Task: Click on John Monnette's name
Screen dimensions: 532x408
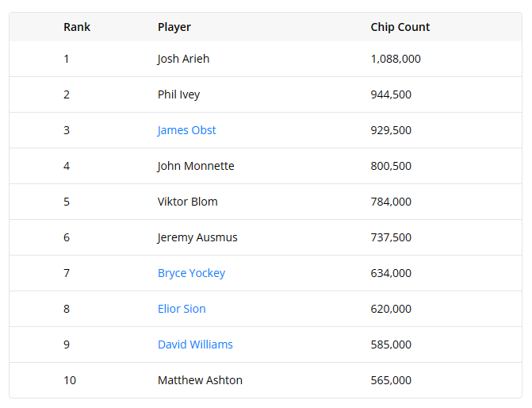Action: pos(196,166)
